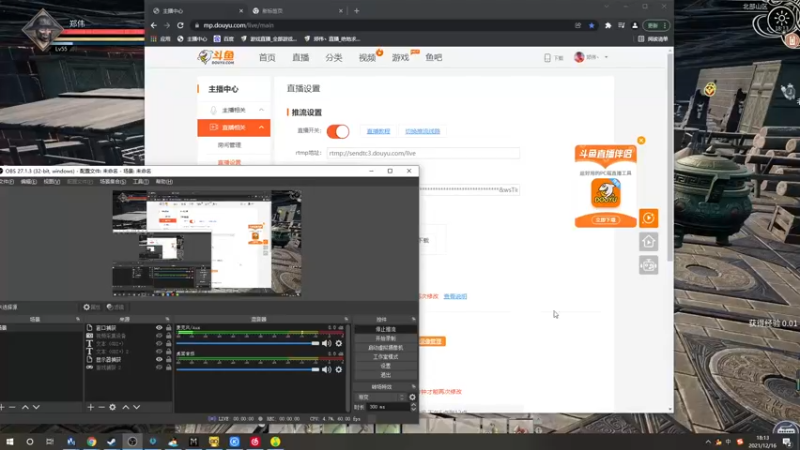Open a new browser tab
This screenshot has width=800, height=450.
357,11
